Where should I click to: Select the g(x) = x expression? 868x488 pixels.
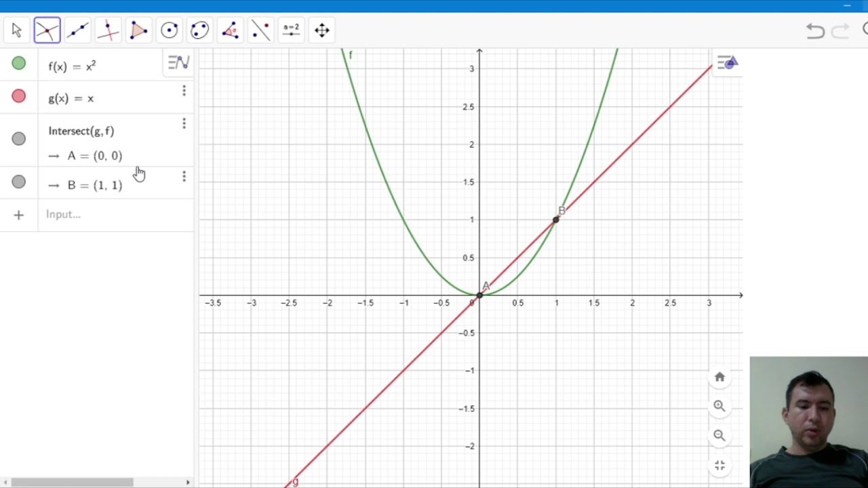click(71, 98)
